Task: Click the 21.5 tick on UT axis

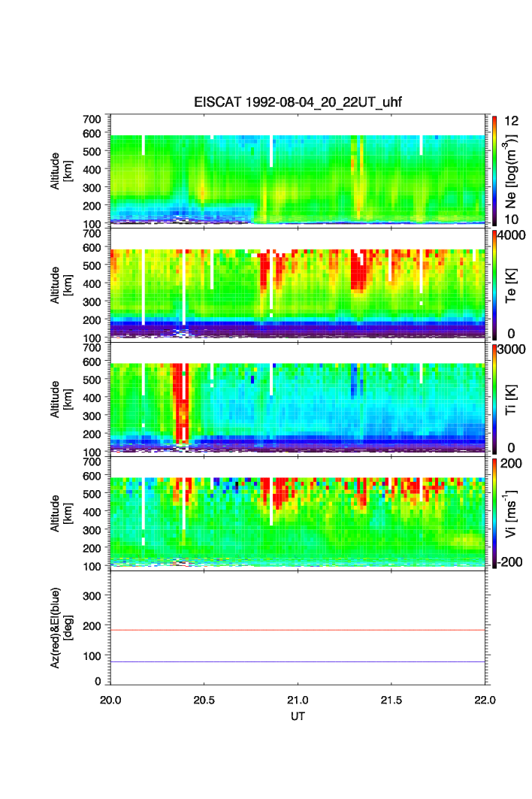Action: pos(391,700)
